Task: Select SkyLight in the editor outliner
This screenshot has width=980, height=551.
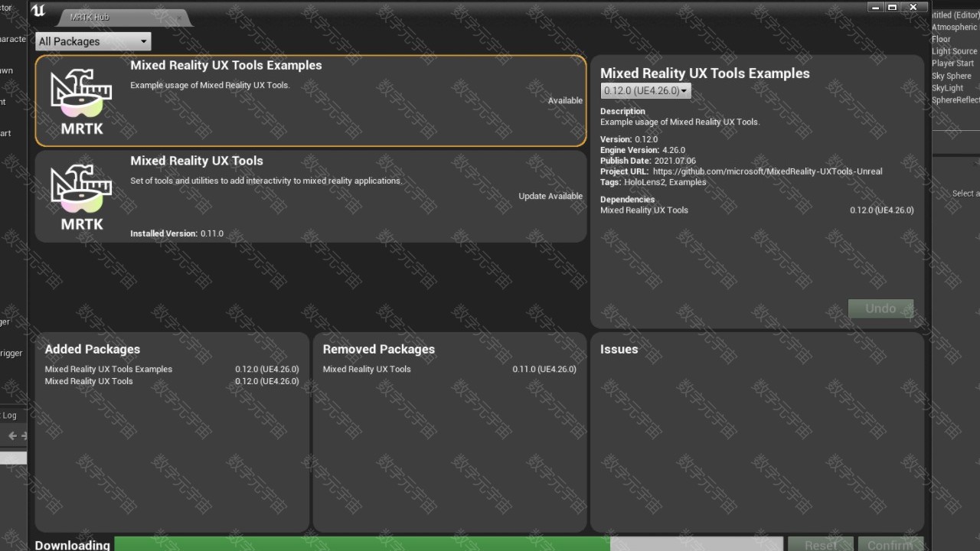Action: point(948,88)
